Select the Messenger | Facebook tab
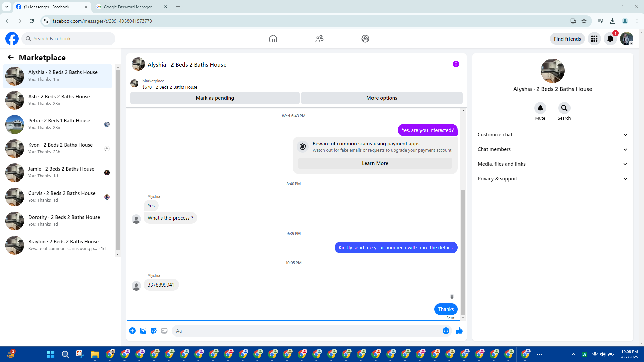644x362 pixels. 52,7
